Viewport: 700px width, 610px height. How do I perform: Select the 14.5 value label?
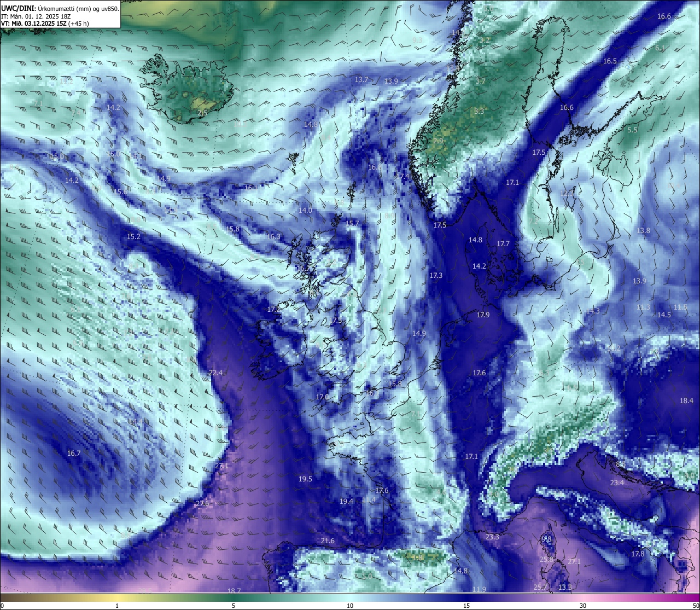point(664,315)
